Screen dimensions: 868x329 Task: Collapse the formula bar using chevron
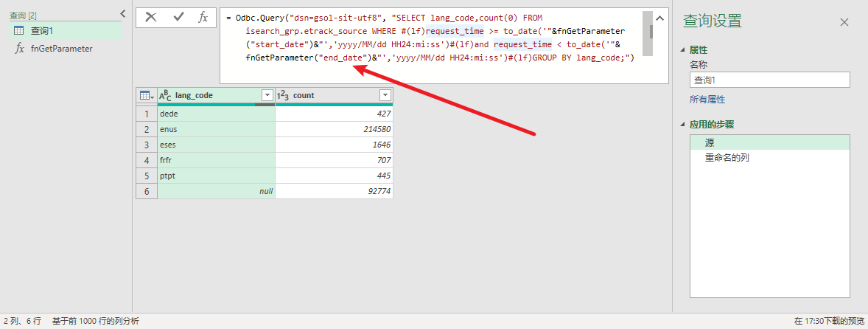tap(659, 18)
